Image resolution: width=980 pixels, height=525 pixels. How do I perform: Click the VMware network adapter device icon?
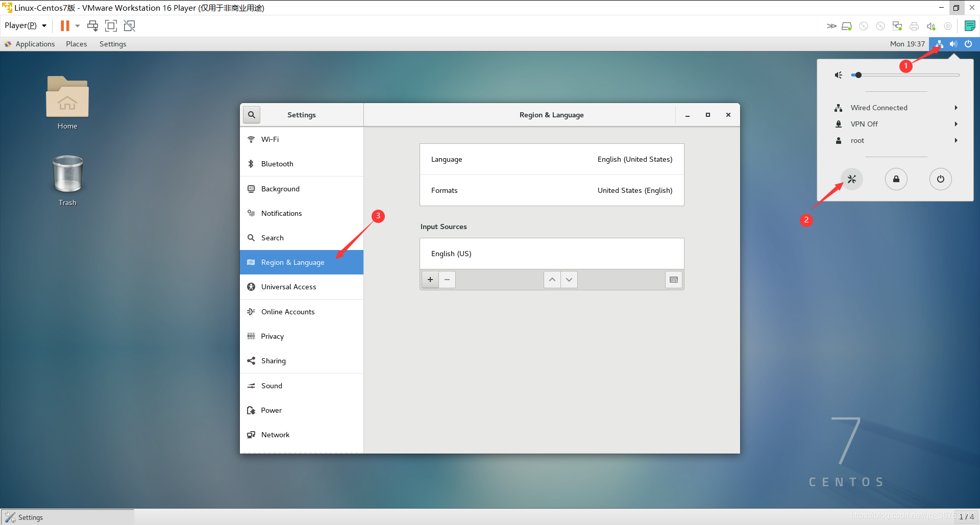pos(897,26)
